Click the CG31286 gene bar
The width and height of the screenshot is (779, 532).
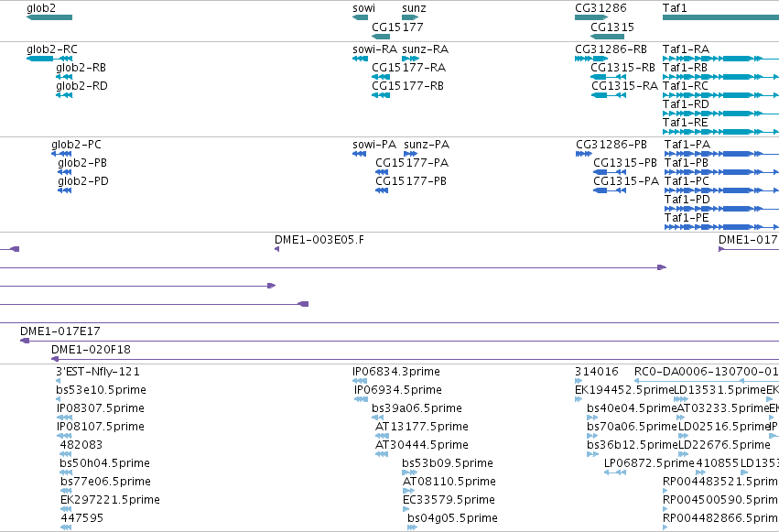tap(591, 17)
